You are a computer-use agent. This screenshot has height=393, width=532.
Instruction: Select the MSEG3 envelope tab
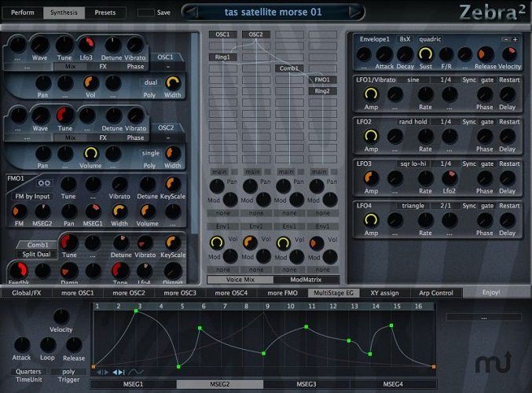pos(306,384)
